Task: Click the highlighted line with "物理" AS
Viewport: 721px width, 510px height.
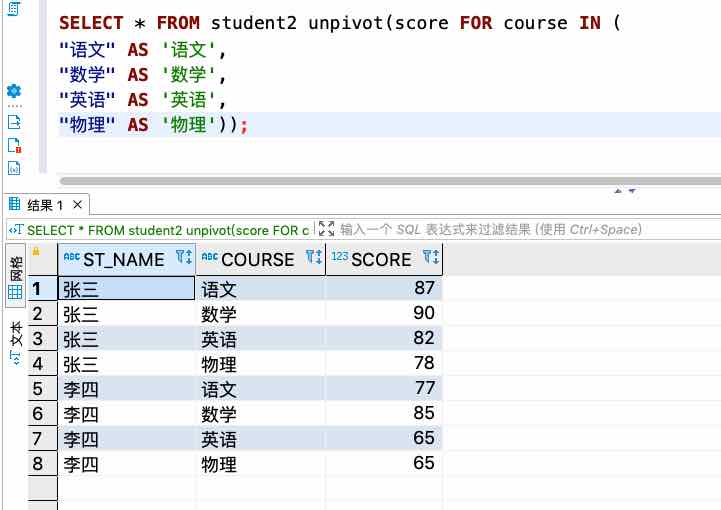Action: point(390,125)
